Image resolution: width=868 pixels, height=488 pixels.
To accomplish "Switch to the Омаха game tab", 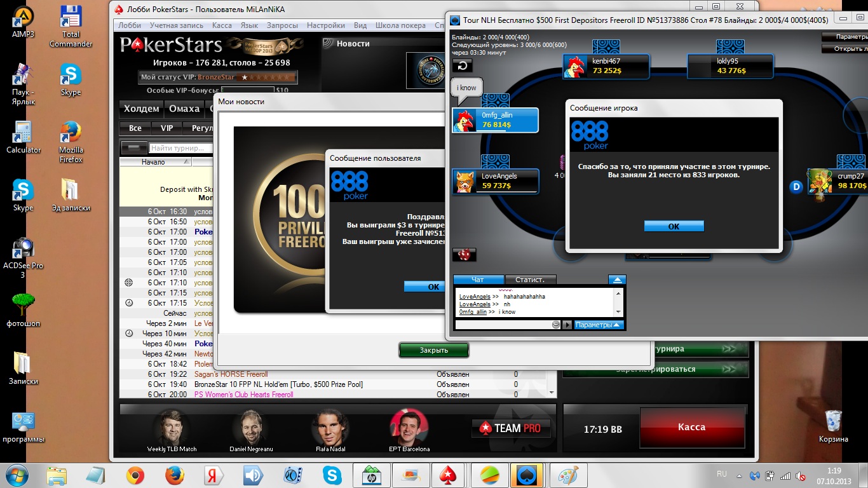I will point(184,109).
